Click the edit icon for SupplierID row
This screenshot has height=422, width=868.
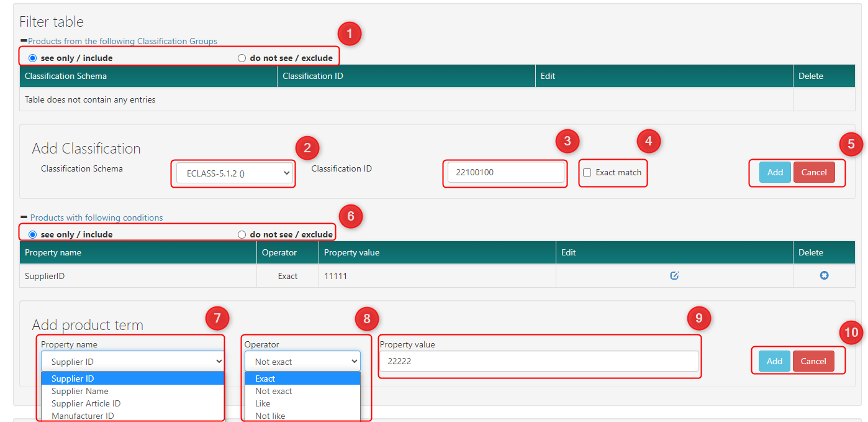point(674,276)
